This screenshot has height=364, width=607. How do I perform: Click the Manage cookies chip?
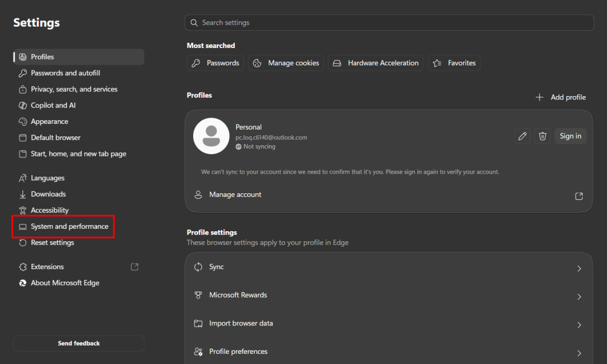286,63
